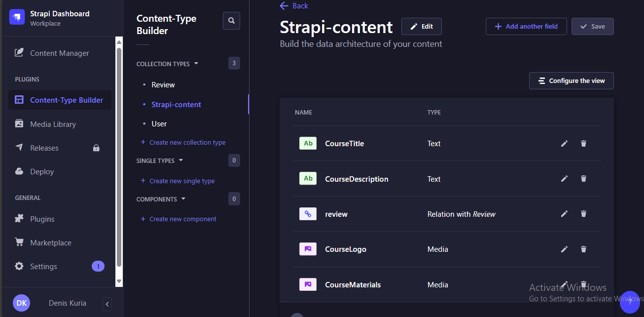This screenshot has width=644, height=317.
Task: Click the Content-Type Builder layout icon
Action: coord(19,100)
